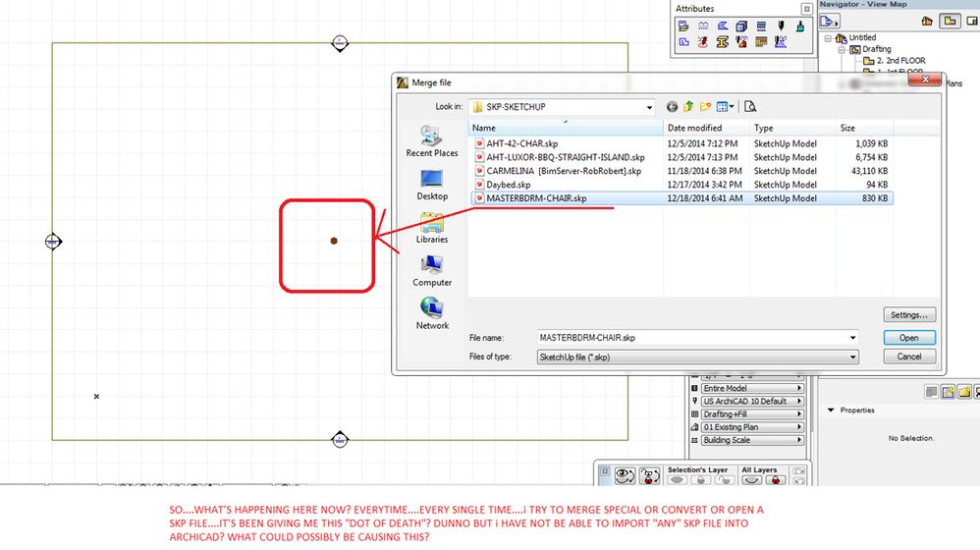Image resolution: width=980 pixels, height=550 pixels.
Task: Toggle the eye show/hide layers button
Action: pyautogui.click(x=625, y=476)
